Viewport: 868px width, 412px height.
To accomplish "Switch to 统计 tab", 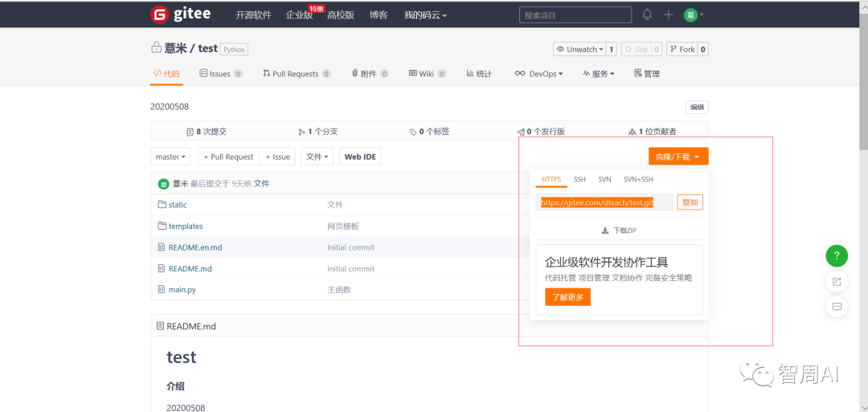I will [x=479, y=74].
